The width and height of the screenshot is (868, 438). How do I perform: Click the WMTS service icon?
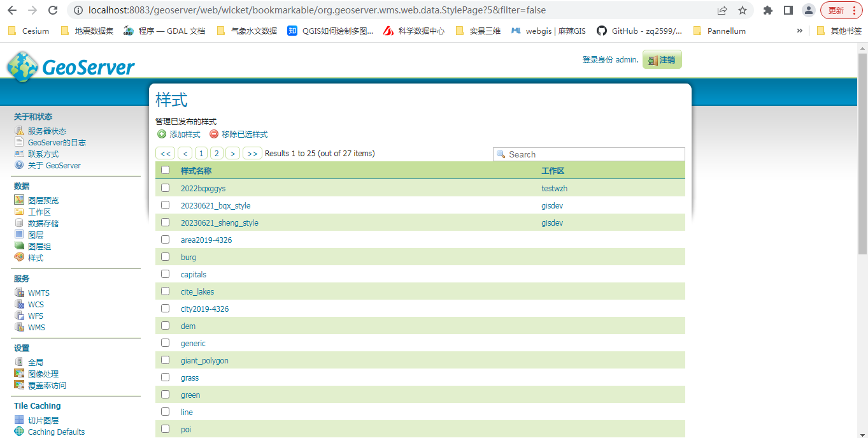[x=19, y=293]
